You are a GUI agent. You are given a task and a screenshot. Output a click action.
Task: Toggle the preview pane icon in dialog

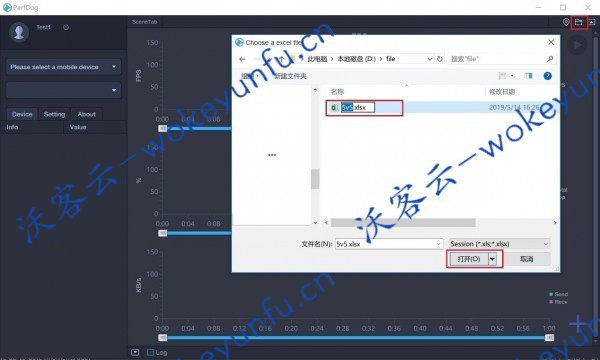click(529, 76)
